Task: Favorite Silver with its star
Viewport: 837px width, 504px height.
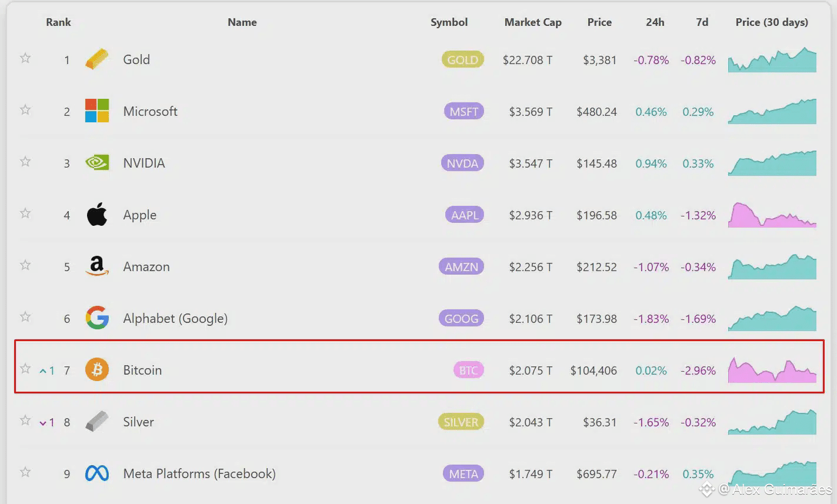Action: (25, 420)
